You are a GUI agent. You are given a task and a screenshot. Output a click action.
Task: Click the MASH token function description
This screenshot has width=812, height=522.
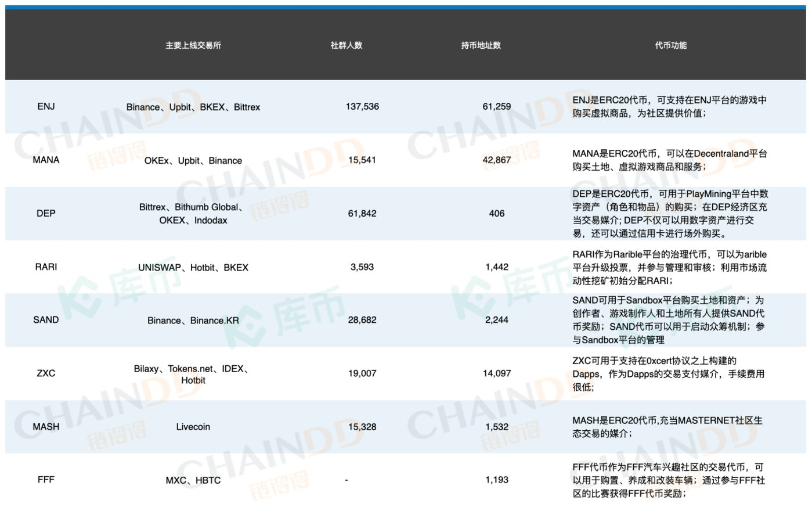667,427
